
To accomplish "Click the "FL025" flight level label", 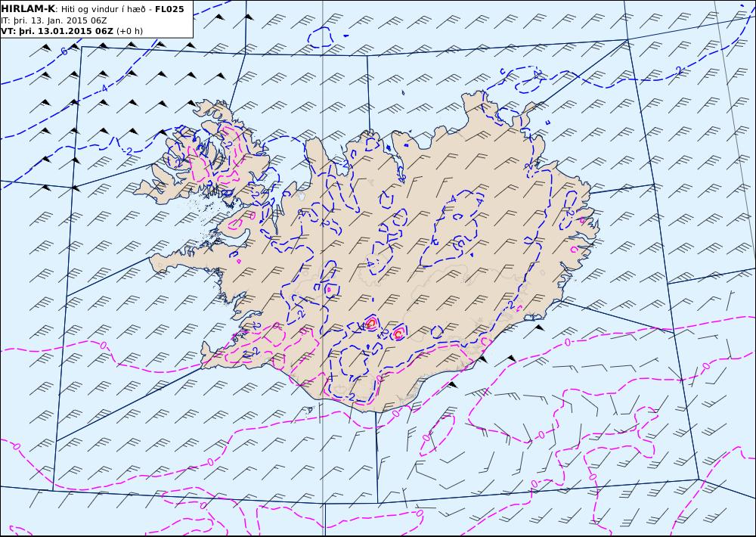I will (169, 9).
